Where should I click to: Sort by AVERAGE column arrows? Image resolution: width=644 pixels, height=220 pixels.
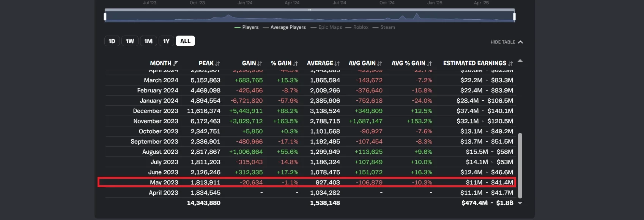coord(337,64)
